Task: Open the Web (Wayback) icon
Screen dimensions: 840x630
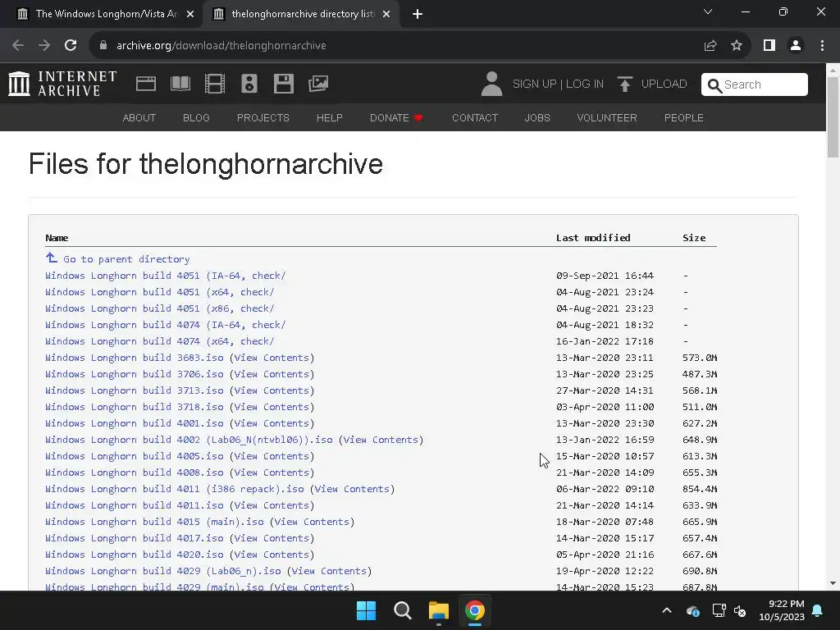Action: [146, 84]
